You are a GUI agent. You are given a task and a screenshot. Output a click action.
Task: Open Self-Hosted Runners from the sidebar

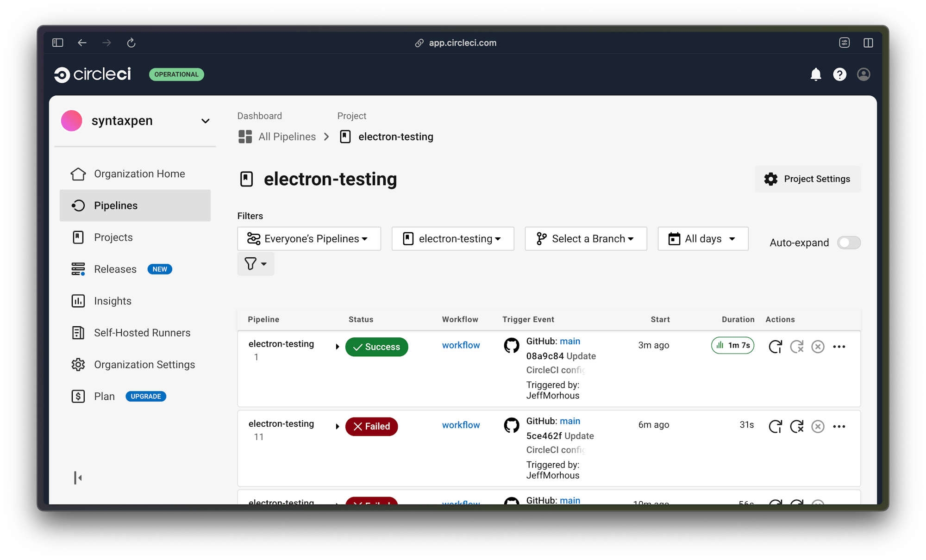pyautogui.click(x=142, y=332)
